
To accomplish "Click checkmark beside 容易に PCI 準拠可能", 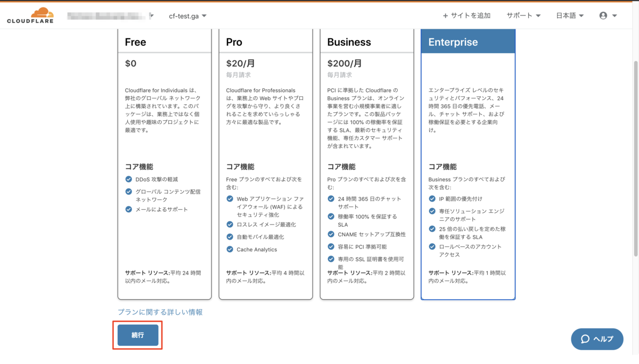I will point(331,246).
